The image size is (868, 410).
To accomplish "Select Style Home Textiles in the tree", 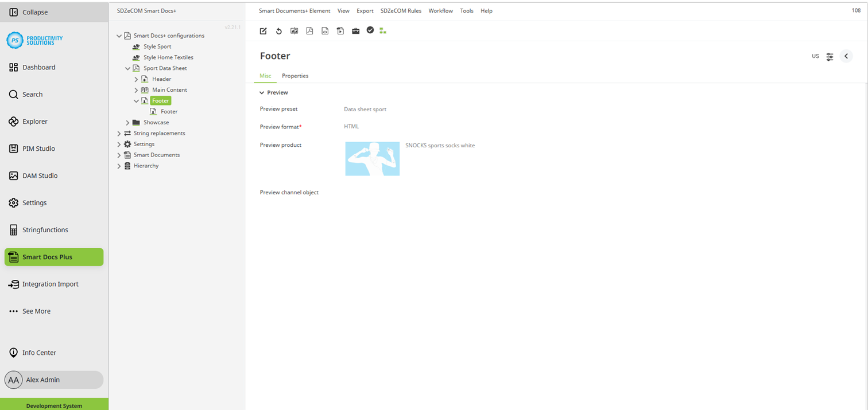I will tap(168, 57).
